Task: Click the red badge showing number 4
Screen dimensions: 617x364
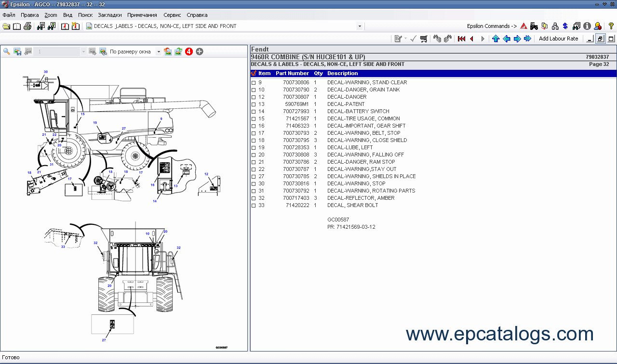Action: [x=188, y=51]
